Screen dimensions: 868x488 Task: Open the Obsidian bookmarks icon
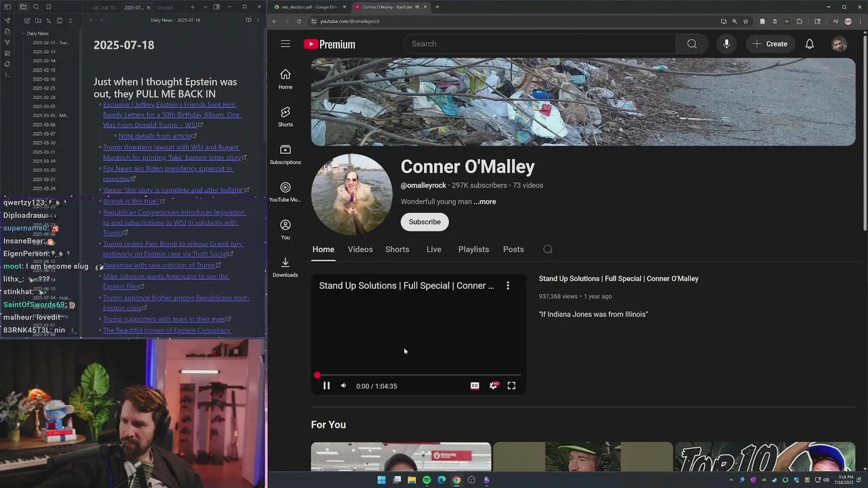48,7
